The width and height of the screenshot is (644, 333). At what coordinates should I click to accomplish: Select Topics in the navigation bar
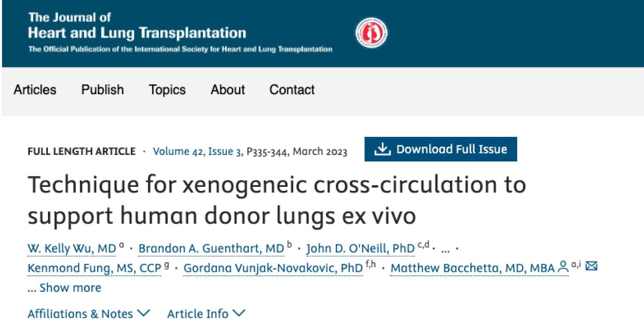(x=167, y=90)
